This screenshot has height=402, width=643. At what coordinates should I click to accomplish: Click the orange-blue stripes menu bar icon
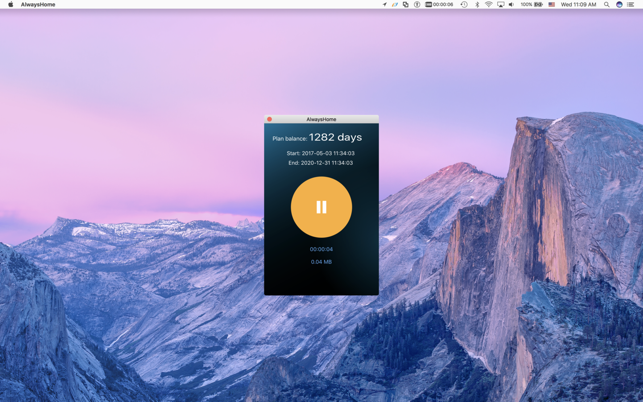(394, 5)
